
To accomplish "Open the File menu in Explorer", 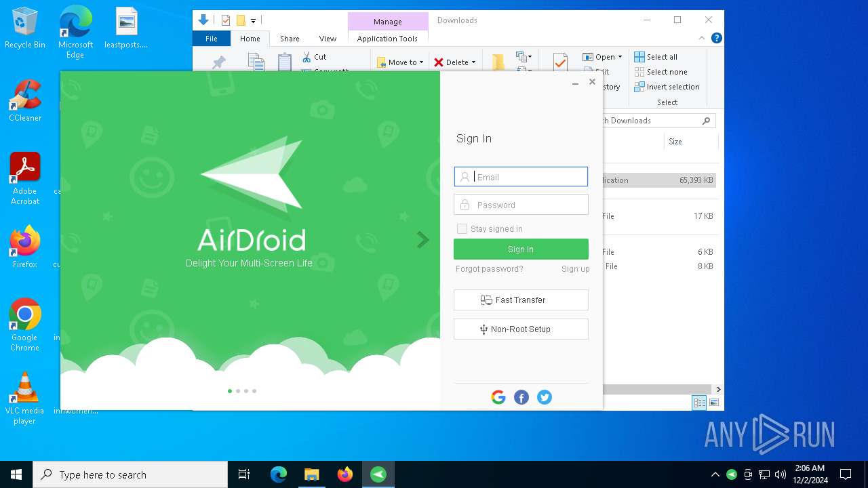I will click(x=212, y=39).
